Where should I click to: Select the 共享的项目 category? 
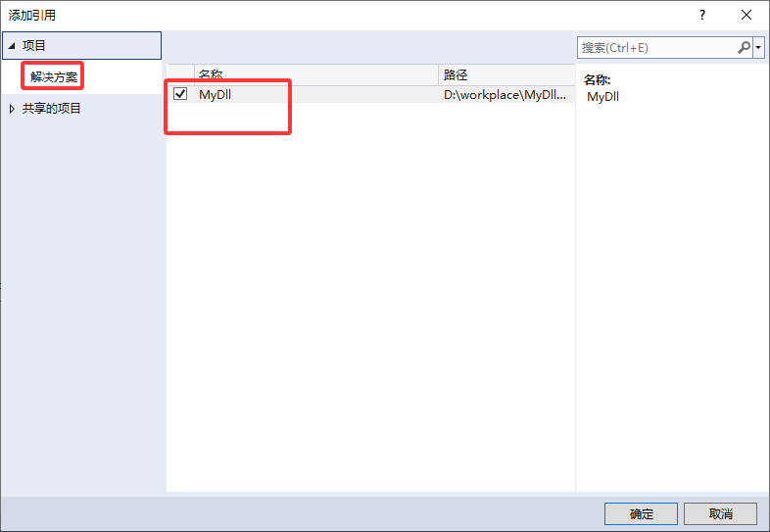pyautogui.click(x=51, y=109)
